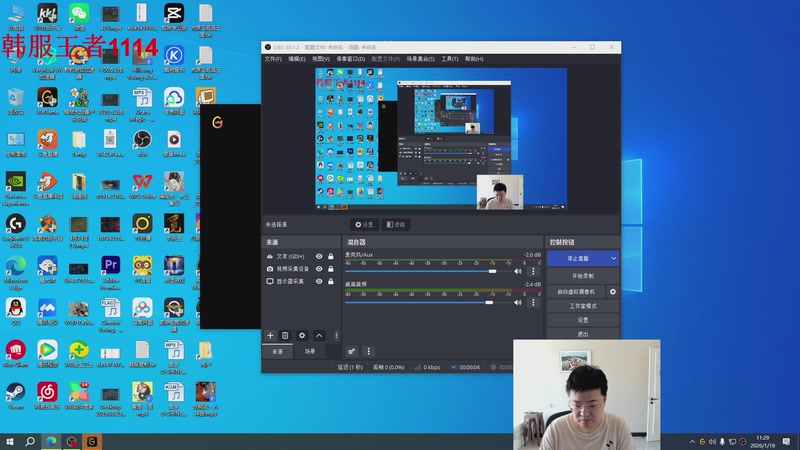Remove selected source using trash icon
800x450 pixels.
pos(285,335)
